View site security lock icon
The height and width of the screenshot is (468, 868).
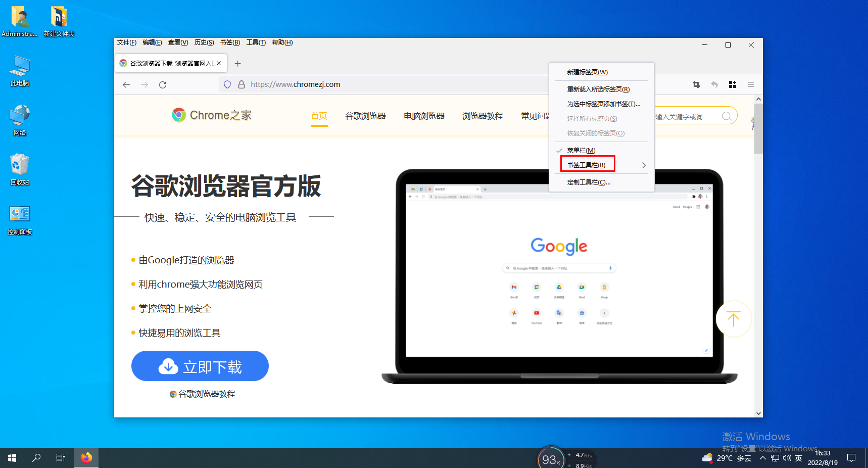[x=242, y=84]
